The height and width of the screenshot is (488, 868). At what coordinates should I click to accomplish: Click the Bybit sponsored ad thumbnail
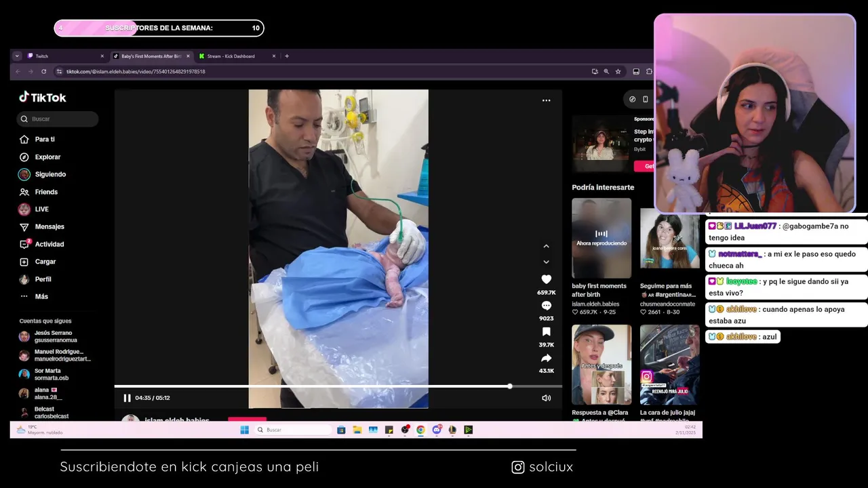point(601,144)
